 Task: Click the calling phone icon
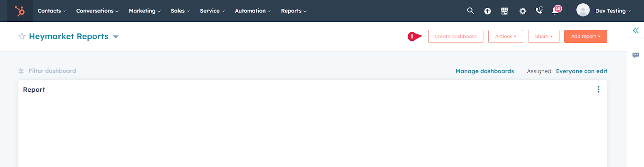click(539, 10)
